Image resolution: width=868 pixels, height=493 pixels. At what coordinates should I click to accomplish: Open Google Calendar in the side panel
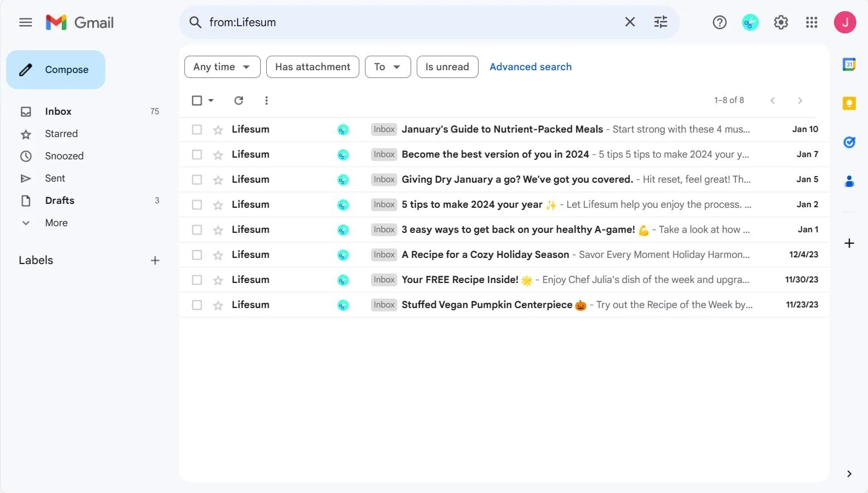pos(849,64)
